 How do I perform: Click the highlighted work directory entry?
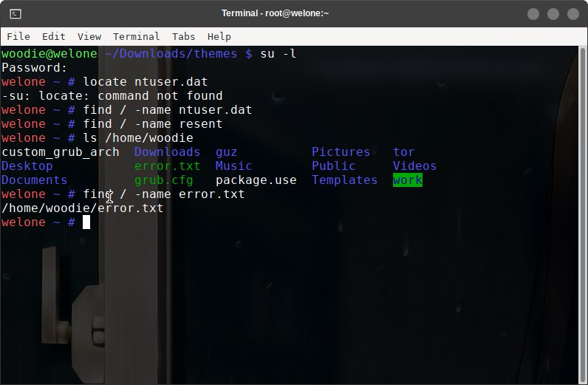[x=407, y=180]
